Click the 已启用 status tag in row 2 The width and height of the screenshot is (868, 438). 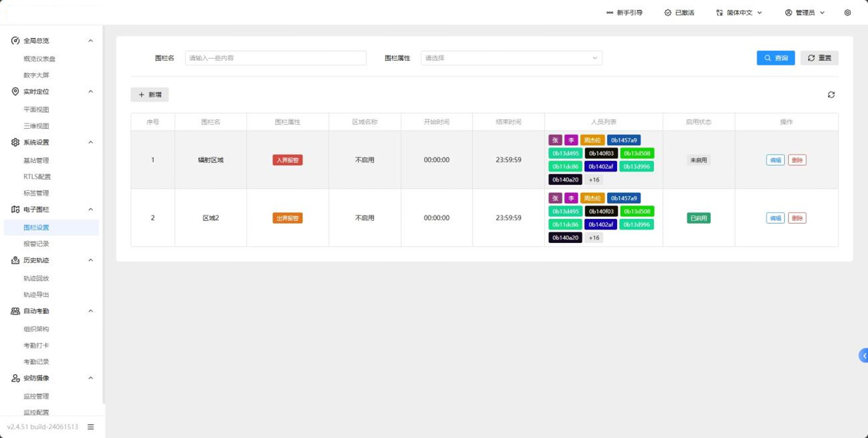coord(698,218)
